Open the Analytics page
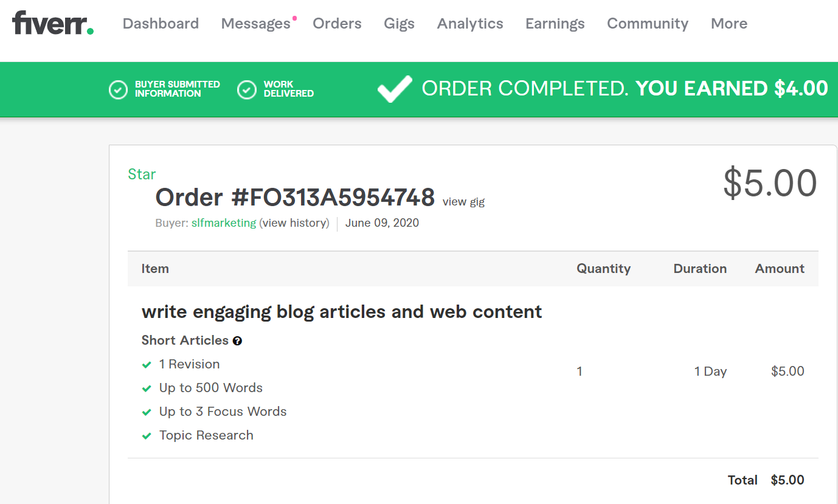The width and height of the screenshot is (838, 504). point(470,24)
